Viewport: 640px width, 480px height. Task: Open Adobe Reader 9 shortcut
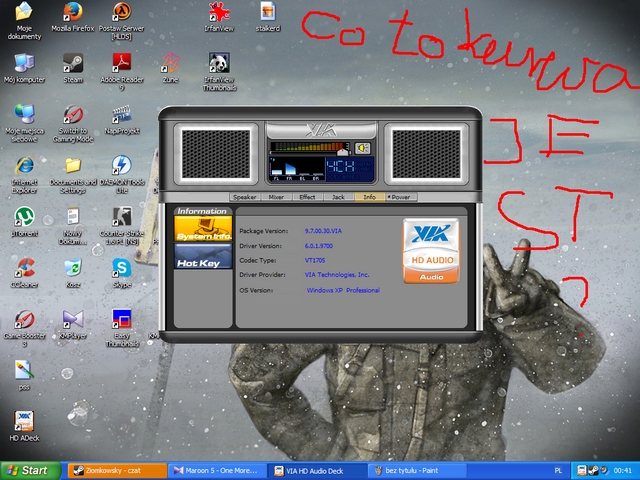coord(122,72)
